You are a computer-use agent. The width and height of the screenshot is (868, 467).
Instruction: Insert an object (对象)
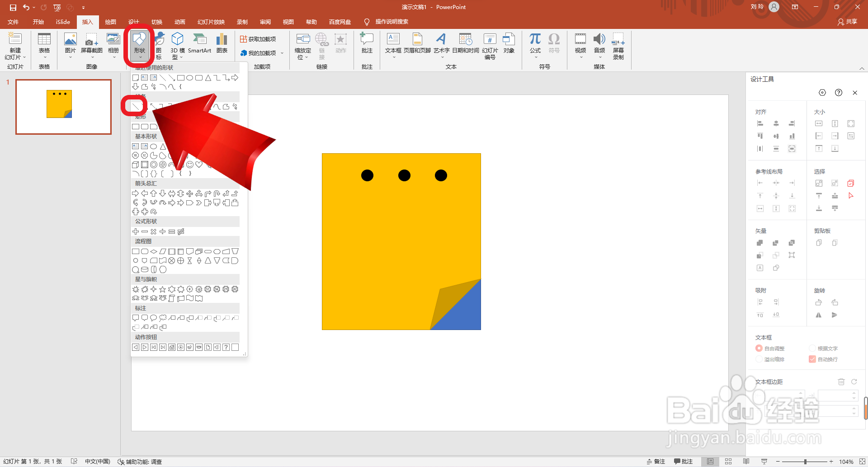(509, 44)
